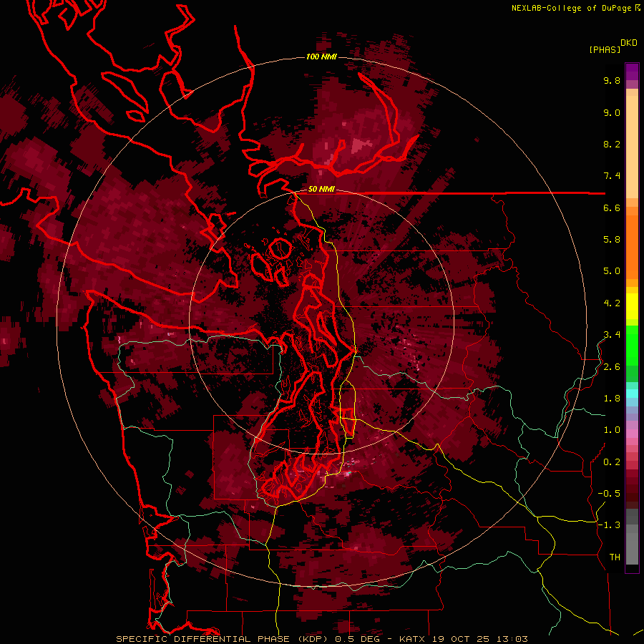The width and height of the screenshot is (644, 644).
Task: Click the "TH" threshold label on legend
Action: coord(615,557)
